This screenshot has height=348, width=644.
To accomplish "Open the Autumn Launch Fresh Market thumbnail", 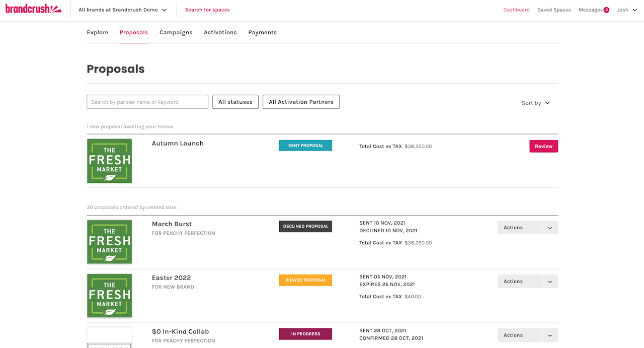I will click(109, 161).
